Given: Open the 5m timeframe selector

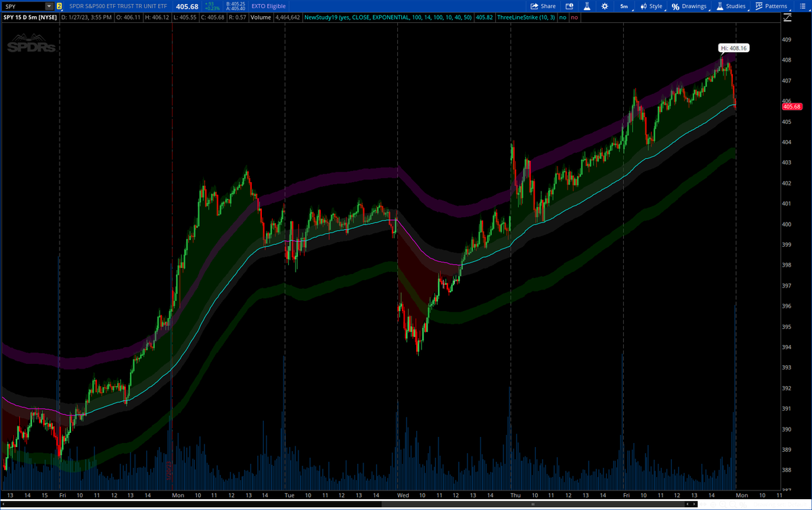Looking at the screenshot, I should point(624,6).
